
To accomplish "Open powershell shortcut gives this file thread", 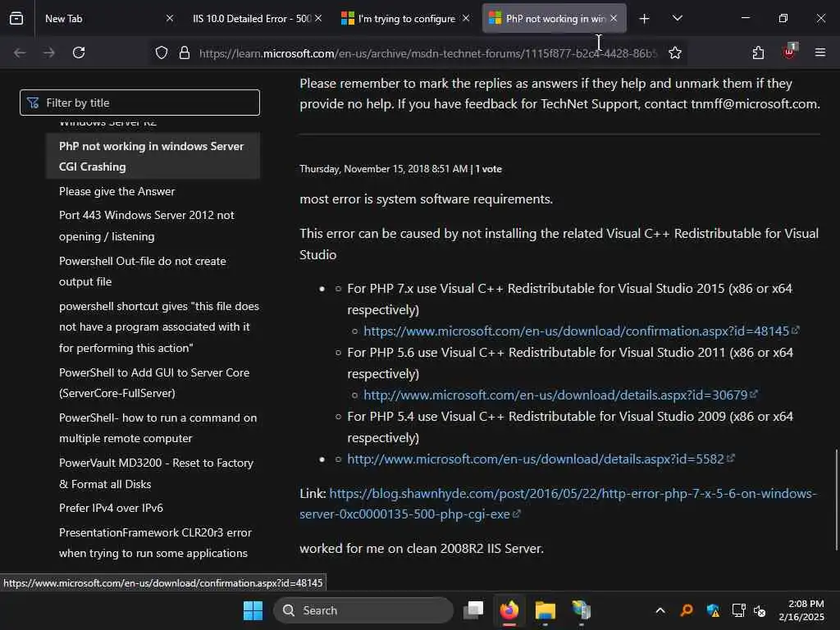I will tap(158, 326).
